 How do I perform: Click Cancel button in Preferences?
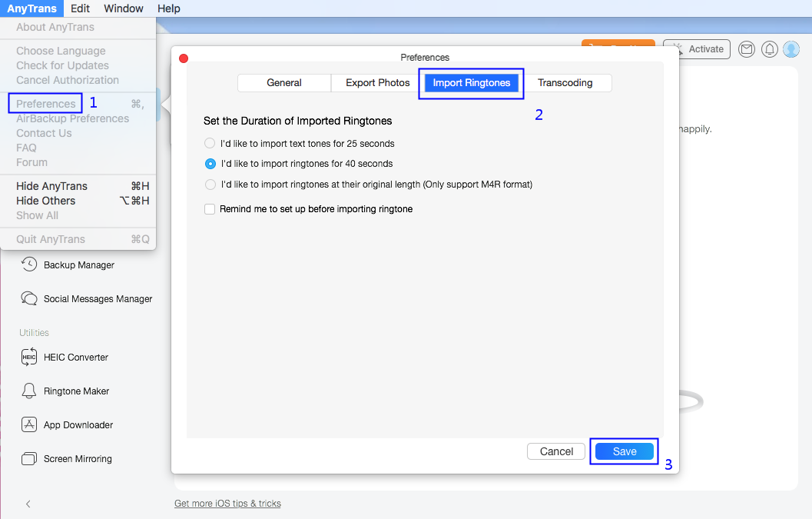(x=556, y=451)
